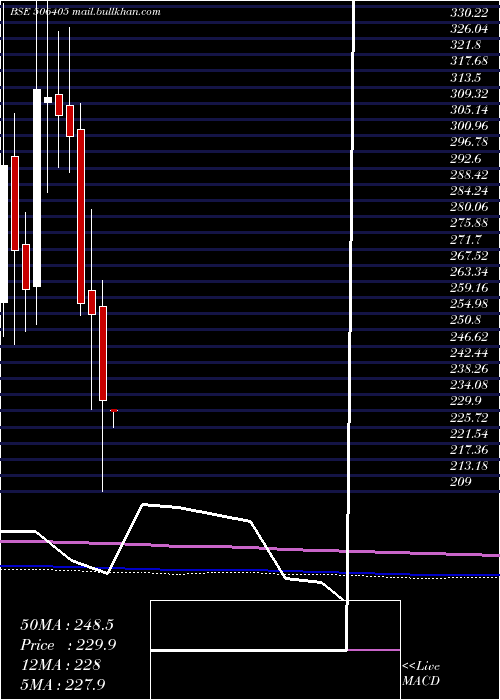Click the small white candle beside the tall white one

click(x=48, y=100)
